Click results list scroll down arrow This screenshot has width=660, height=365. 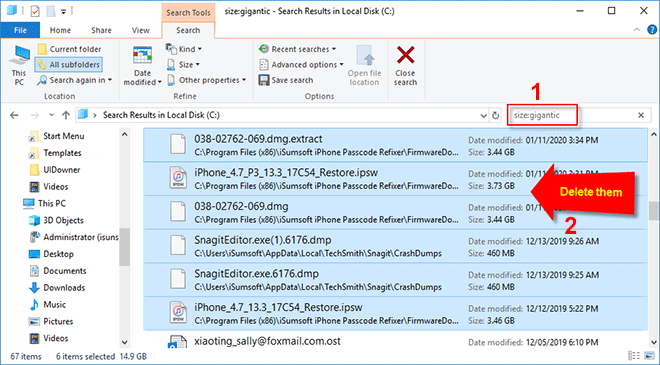click(654, 342)
